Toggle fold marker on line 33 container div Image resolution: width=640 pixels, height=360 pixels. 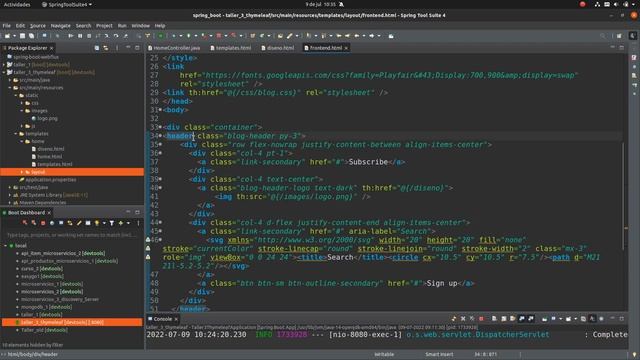point(160,127)
